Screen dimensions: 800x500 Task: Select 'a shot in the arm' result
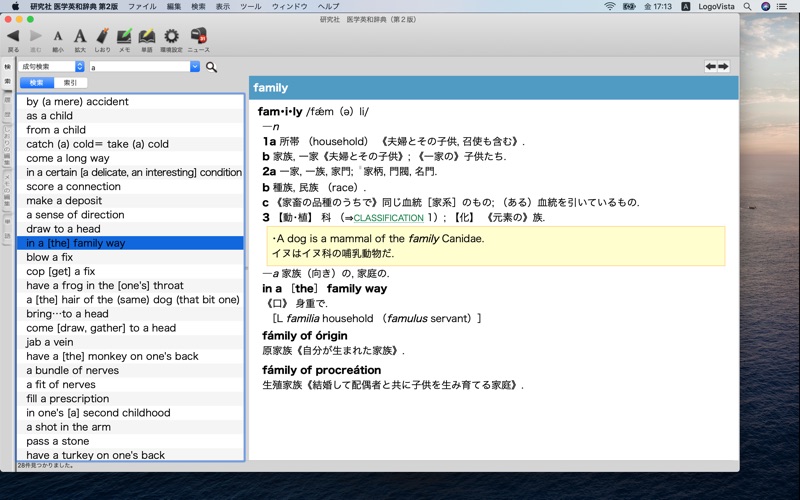click(x=130, y=427)
